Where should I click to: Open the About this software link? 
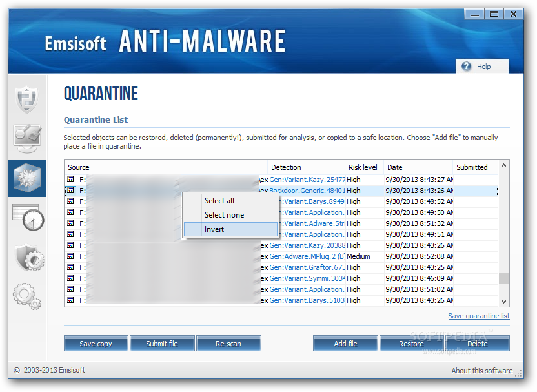[482, 371]
